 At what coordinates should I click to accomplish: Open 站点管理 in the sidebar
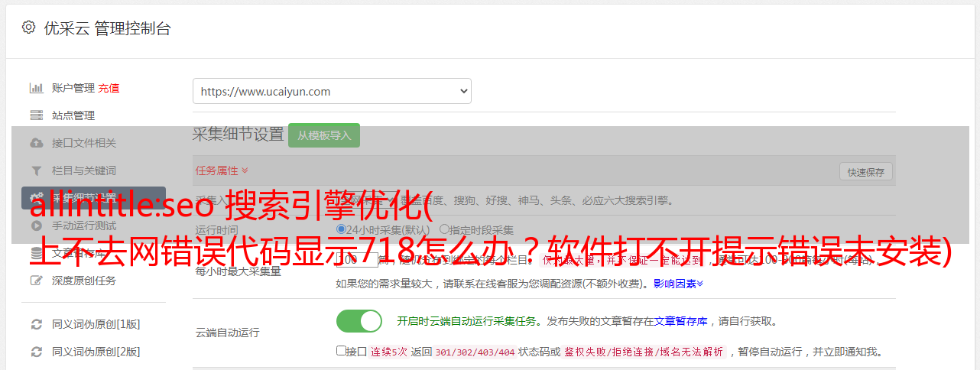coord(73,115)
